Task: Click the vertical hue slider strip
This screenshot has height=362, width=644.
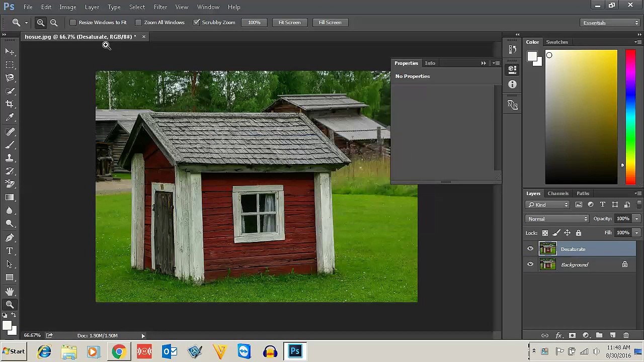Action: pos(630,117)
